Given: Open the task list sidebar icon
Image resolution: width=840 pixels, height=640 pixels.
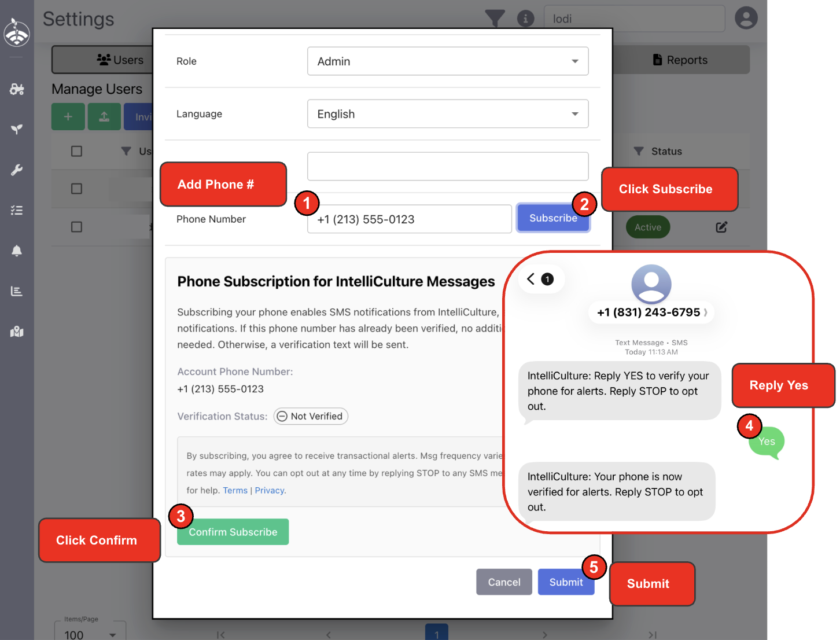Looking at the screenshot, I should click(17, 210).
